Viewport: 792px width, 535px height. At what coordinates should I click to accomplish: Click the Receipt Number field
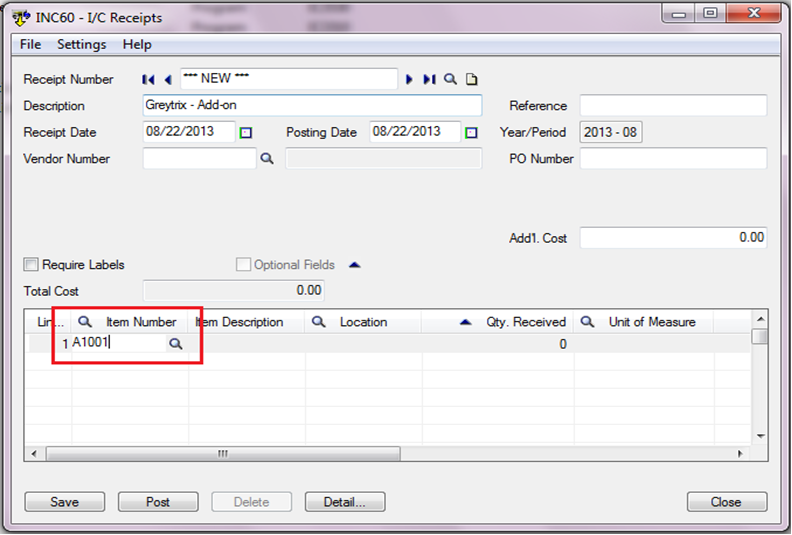click(x=288, y=79)
